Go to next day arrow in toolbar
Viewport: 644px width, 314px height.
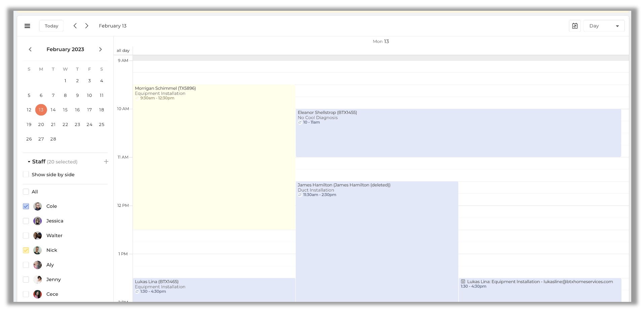click(87, 26)
